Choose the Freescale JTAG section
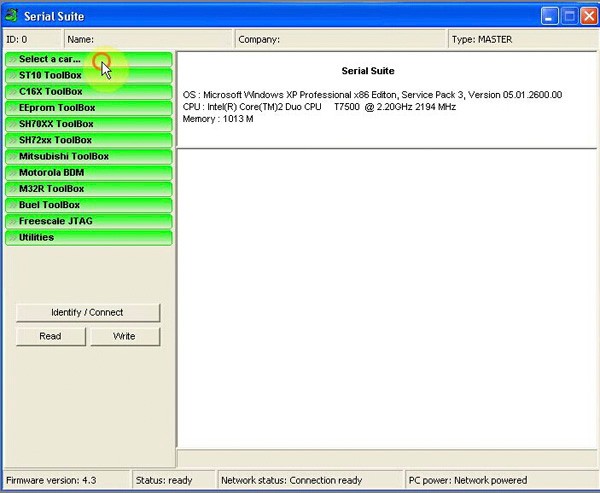 pos(88,221)
